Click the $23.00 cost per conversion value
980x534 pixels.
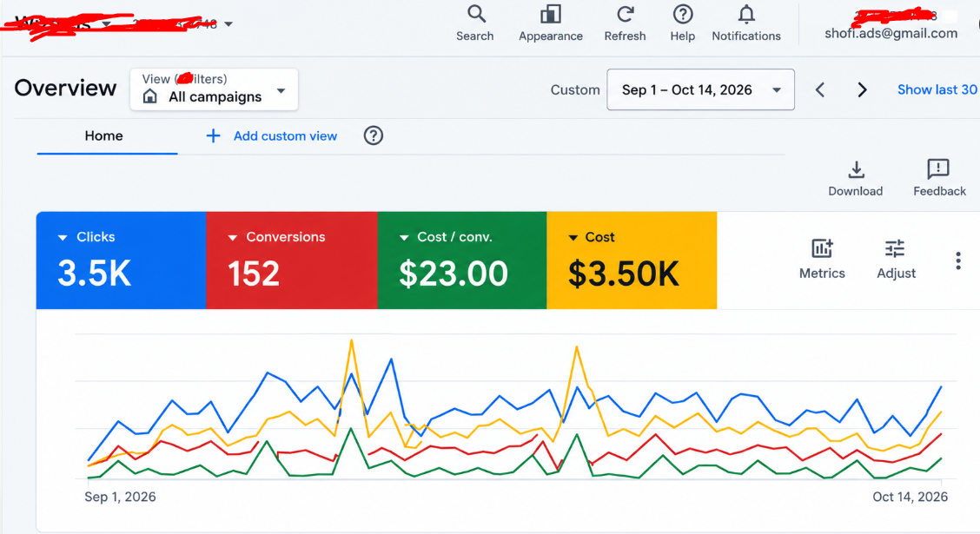pos(454,274)
